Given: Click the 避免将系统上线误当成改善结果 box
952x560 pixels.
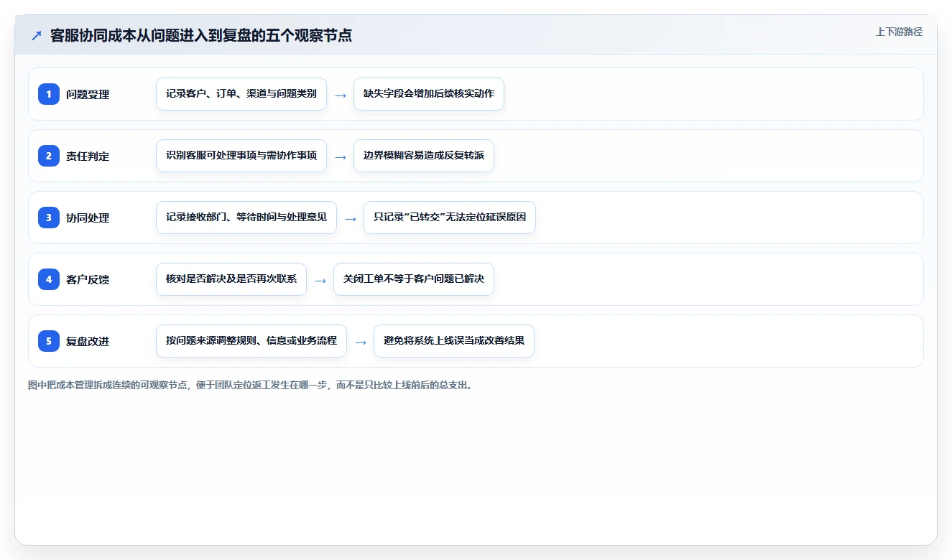Looking at the screenshot, I should pyautogui.click(x=454, y=341).
